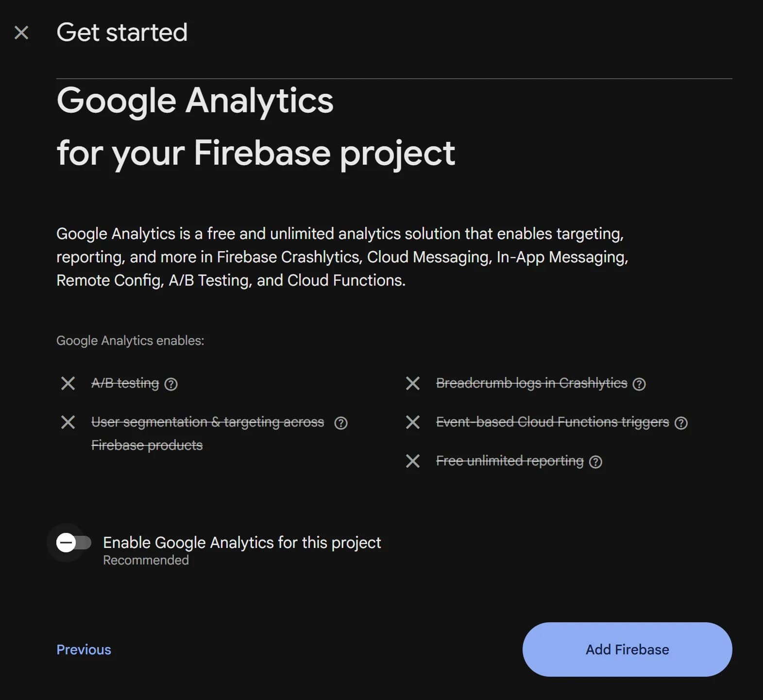The height and width of the screenshot is (700, 763).
Task: Open help for A/B testing
Action: [x=171, y=384]
